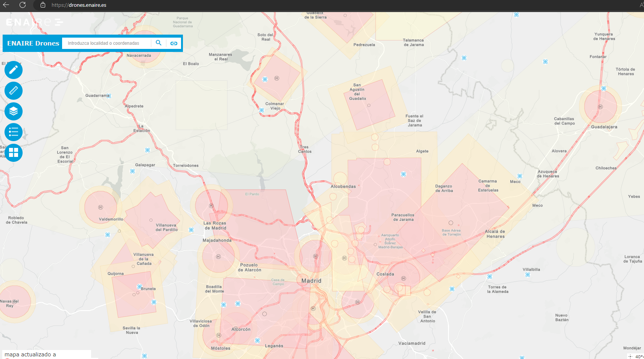Focus the locality or coordinates search field

pyautogui.click(x=107, y=43)
